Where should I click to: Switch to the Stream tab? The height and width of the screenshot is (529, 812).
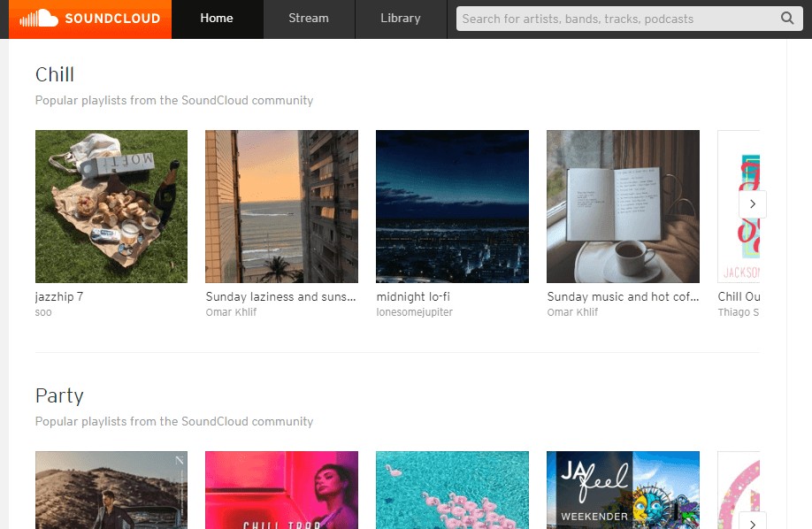point(308,18)
